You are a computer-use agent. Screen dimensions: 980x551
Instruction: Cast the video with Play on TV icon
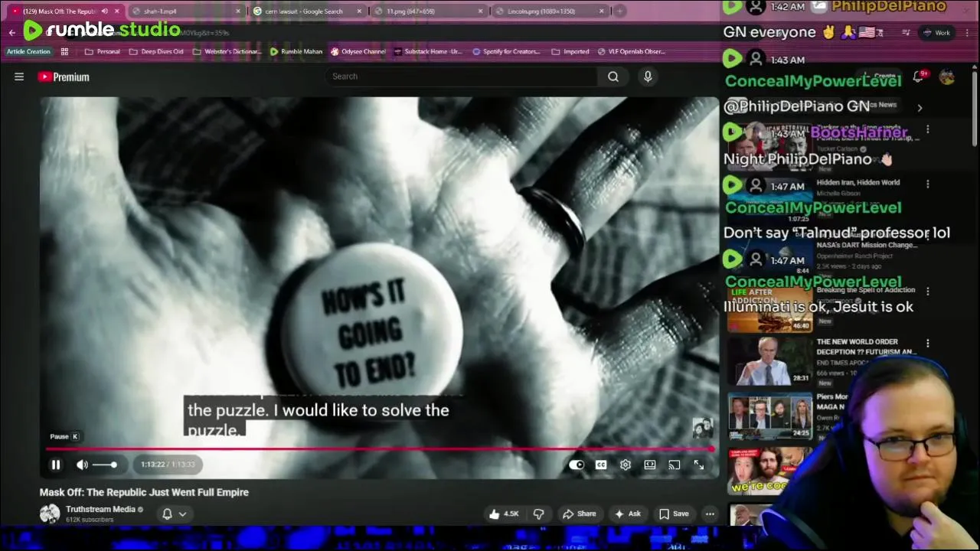[675, 465]
